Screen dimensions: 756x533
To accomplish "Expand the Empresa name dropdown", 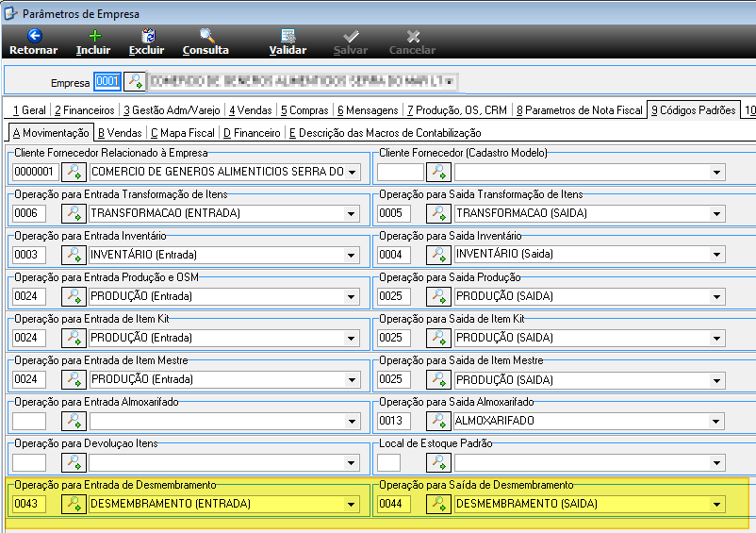I will [450, 81].
